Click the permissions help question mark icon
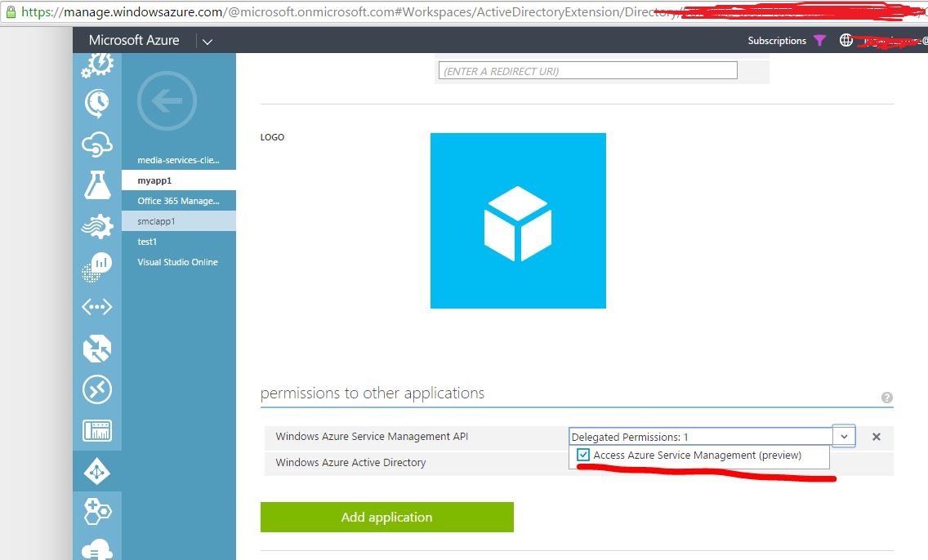928x560 pixels. (886, 398)
